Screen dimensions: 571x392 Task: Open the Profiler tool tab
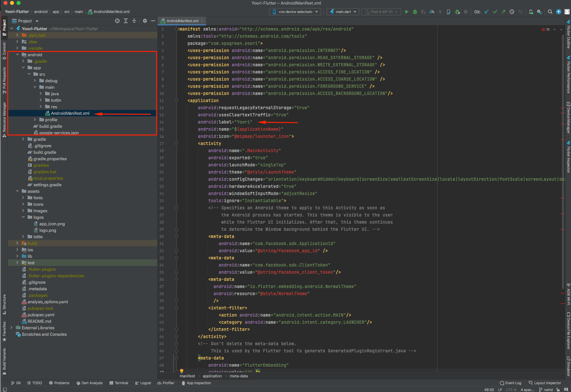pyautogui.click(x=166, y=383)
